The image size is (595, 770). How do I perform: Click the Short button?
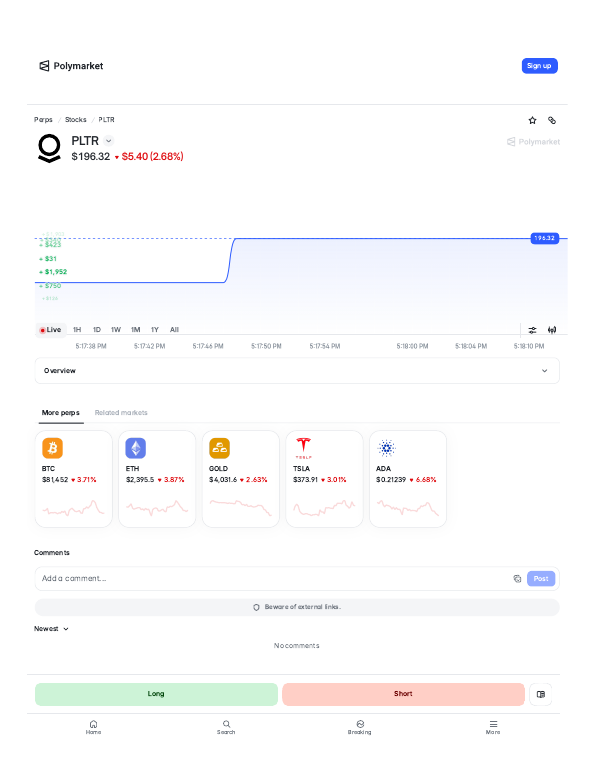403,694
